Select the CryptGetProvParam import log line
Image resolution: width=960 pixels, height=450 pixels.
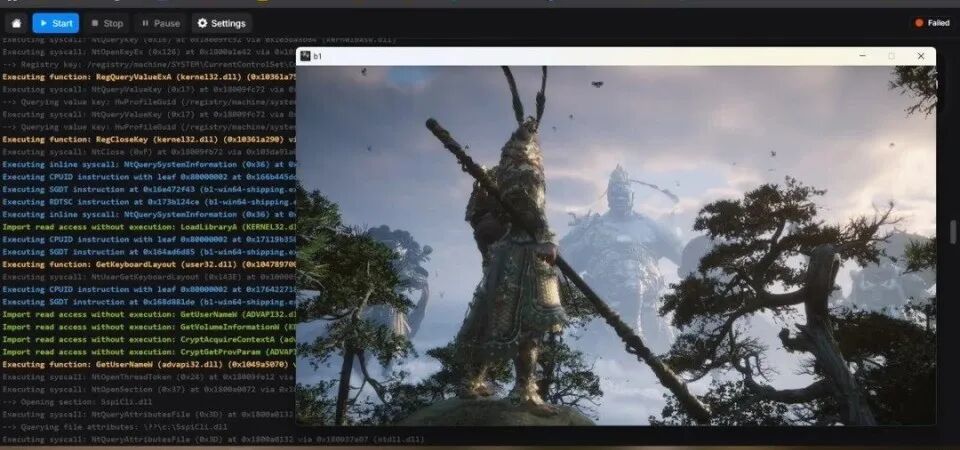coord(149,352)
